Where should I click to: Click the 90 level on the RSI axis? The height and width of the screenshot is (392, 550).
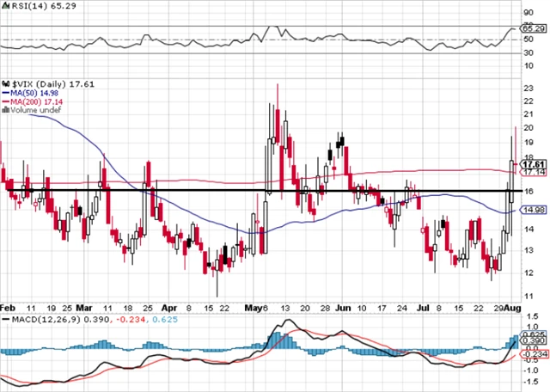click(529, 15)
